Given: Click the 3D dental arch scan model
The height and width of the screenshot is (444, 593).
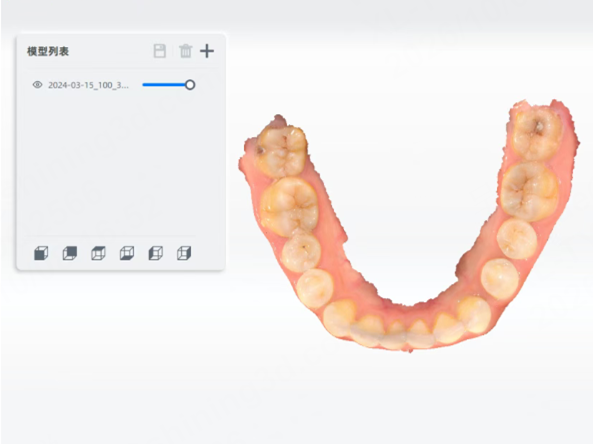Looking at the screenshot, I should [x=408, y=227].
